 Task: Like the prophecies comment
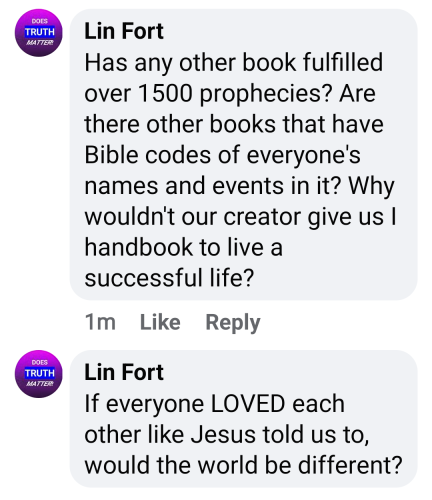pos(160,322)
